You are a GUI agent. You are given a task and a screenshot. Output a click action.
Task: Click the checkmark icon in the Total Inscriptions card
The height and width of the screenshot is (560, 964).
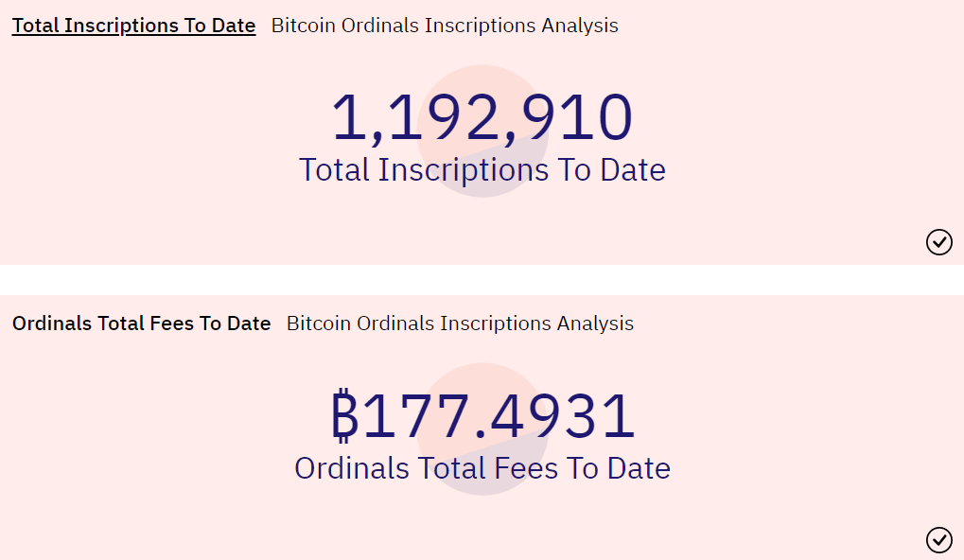[938, 242]
